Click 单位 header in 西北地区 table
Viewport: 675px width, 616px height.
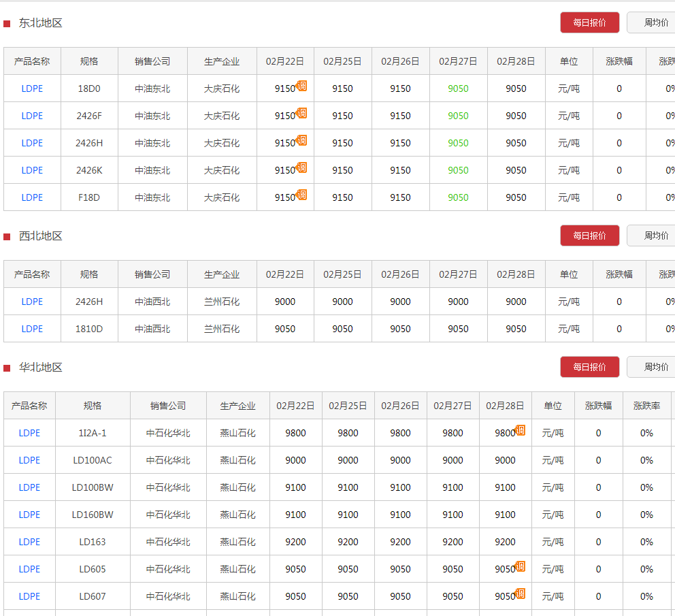pyautogui.click(x=569, y=274)
